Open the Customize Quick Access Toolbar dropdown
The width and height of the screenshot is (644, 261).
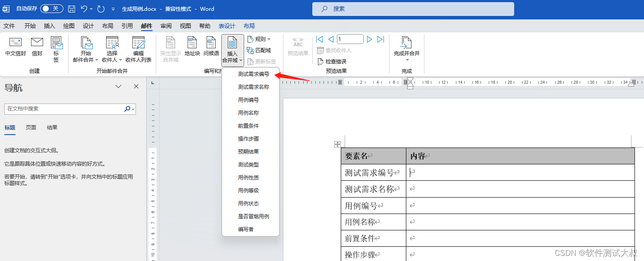coord(113,9)
